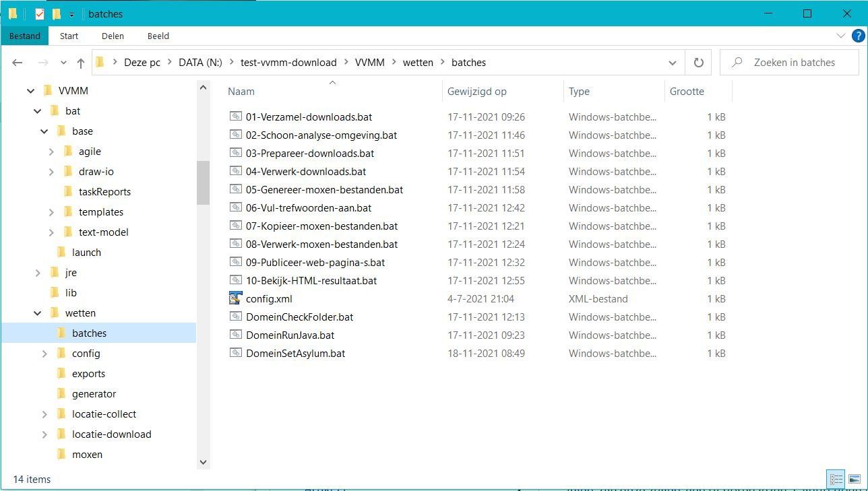
Task: Open the Bestand menu
Action: coord(25,36)
